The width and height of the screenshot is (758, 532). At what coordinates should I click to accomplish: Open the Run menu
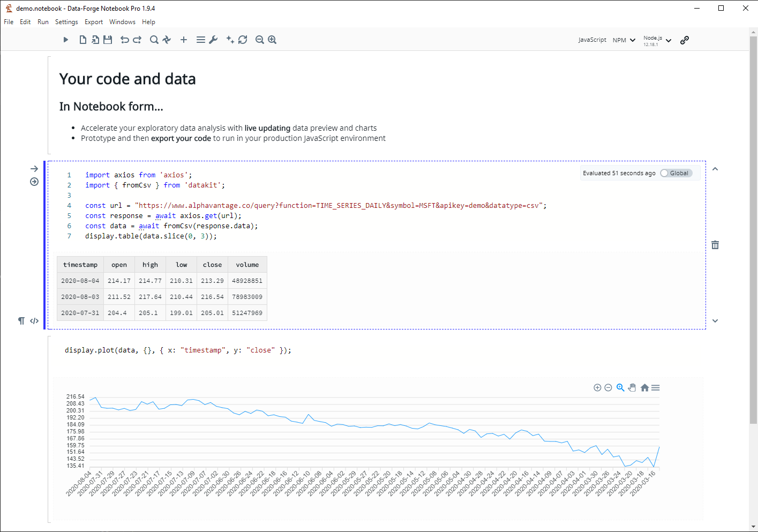[x=43, y=22]
